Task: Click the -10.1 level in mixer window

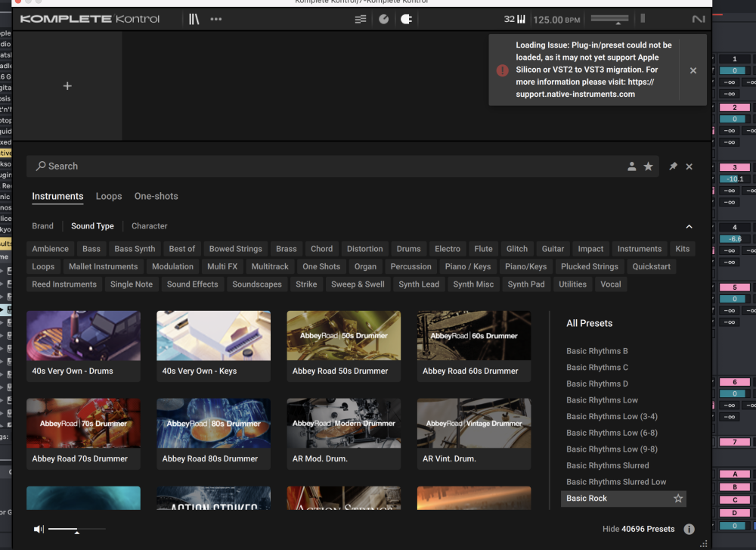Action: [735, 179]
